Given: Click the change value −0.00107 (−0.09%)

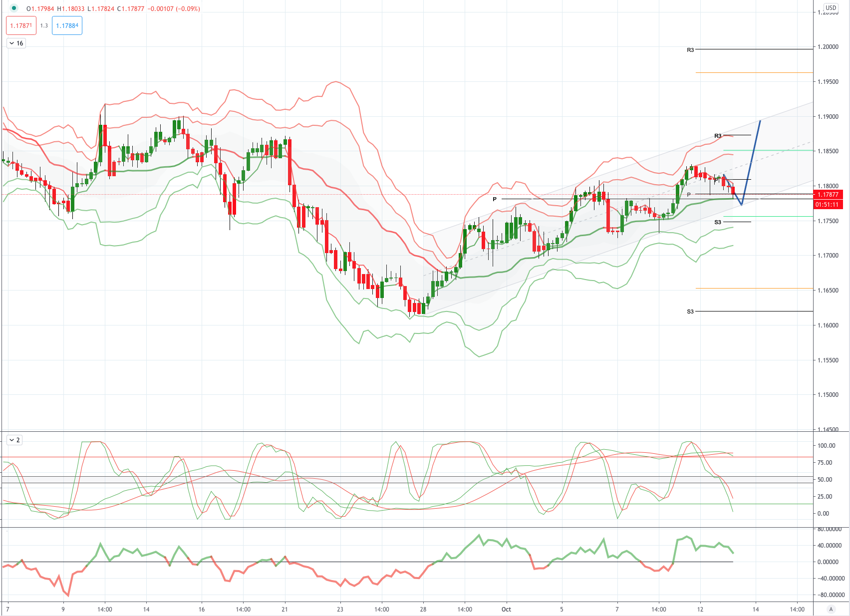Looking at the screenshot, I should coord(174,8).
